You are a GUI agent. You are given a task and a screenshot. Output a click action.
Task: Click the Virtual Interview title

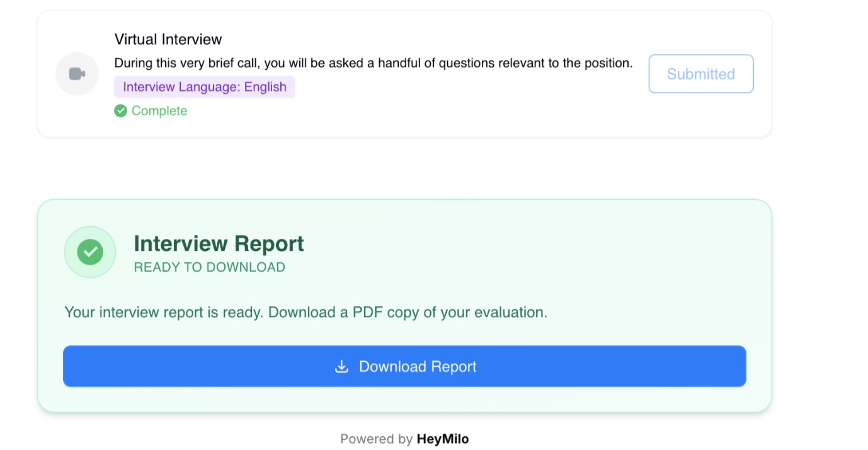click(x=168, y=39)
